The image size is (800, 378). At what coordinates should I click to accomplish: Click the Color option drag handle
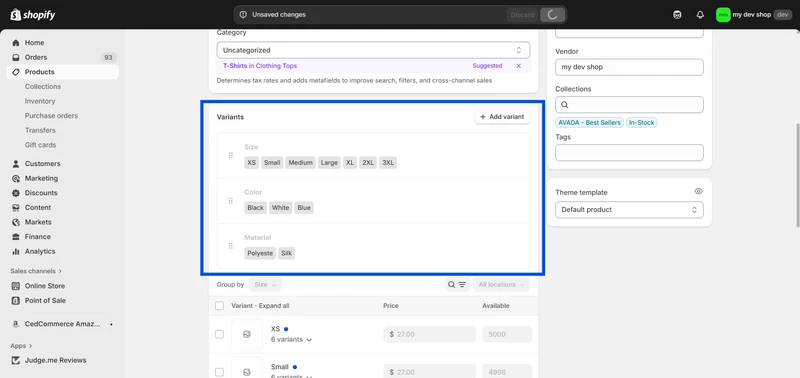231,200
